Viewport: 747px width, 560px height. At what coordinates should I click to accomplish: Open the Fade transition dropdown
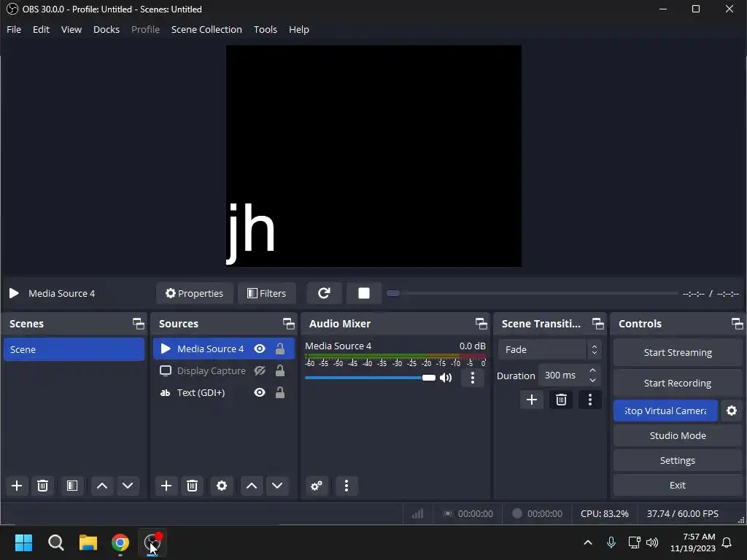click(x=550, y=349)
